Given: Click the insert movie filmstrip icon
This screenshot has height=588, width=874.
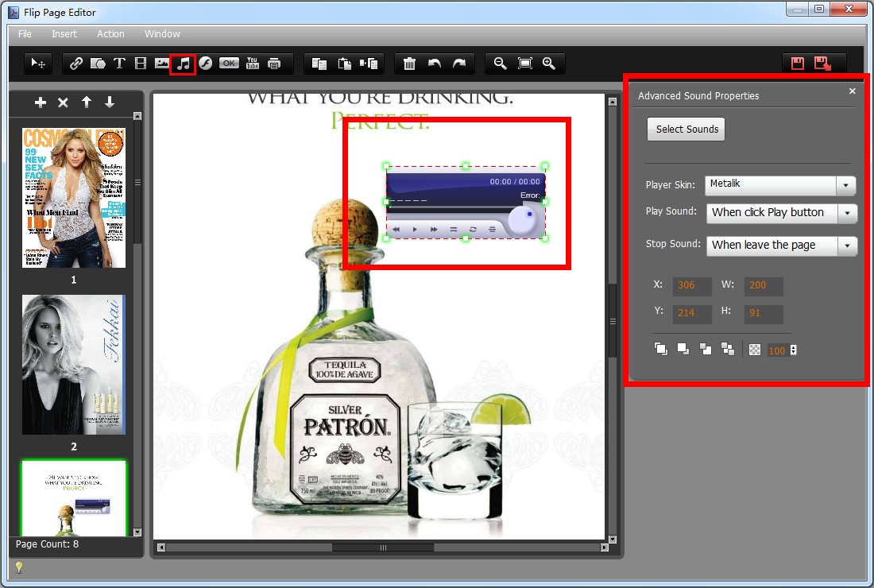Looking at the screenshot, I should pyautogui.click(x=141, y=64).
